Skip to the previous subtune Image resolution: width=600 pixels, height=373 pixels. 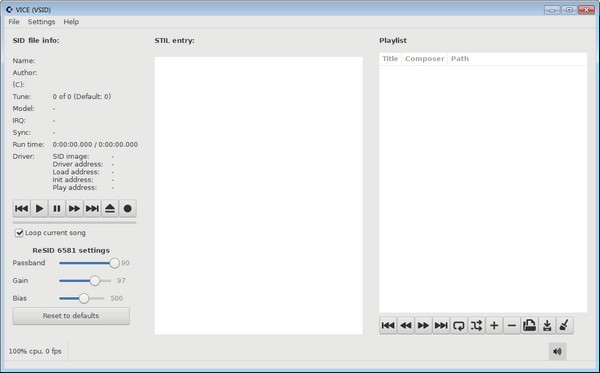(x=21, y=208)
